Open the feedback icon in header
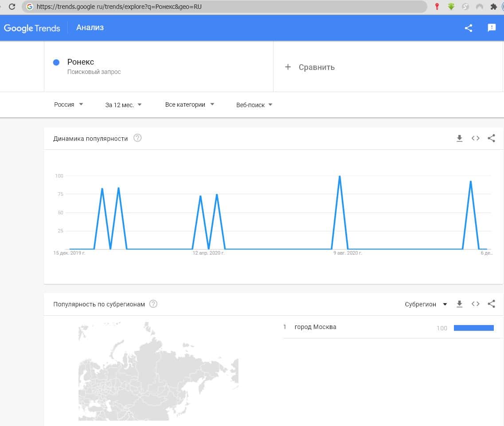This screenshot has width=504, height=426. coord(492,28)
